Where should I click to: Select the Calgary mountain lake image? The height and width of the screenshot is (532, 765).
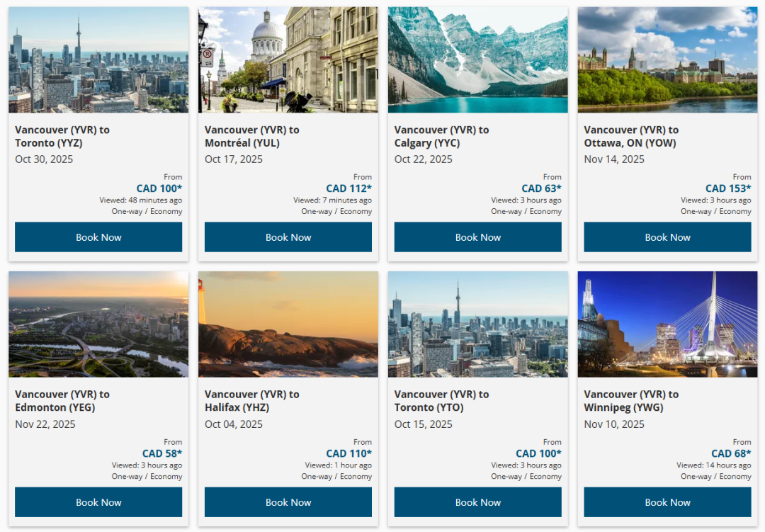coord(477,60)
